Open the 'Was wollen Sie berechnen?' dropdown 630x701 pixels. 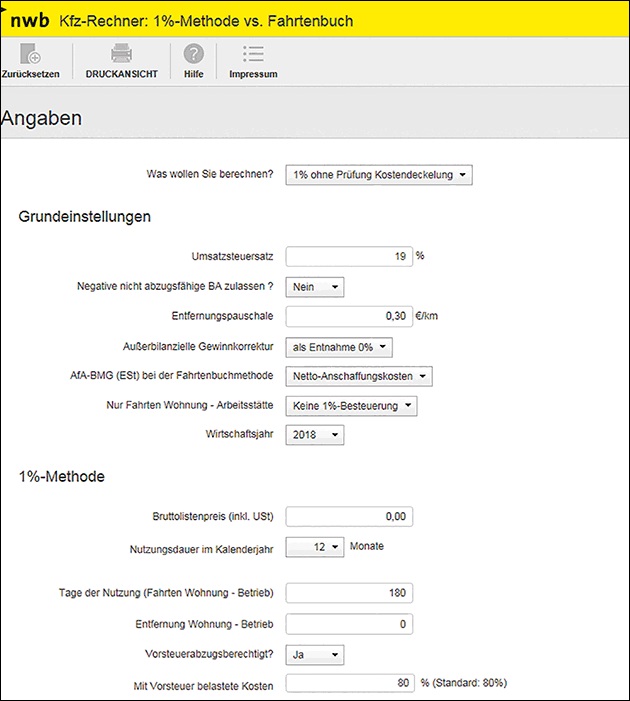click(x=378, y=175)
